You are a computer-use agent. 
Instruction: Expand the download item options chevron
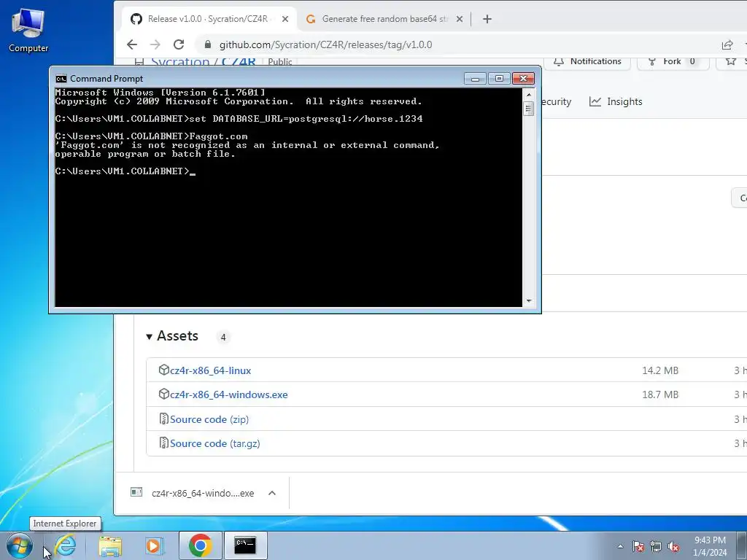point(272,494)
